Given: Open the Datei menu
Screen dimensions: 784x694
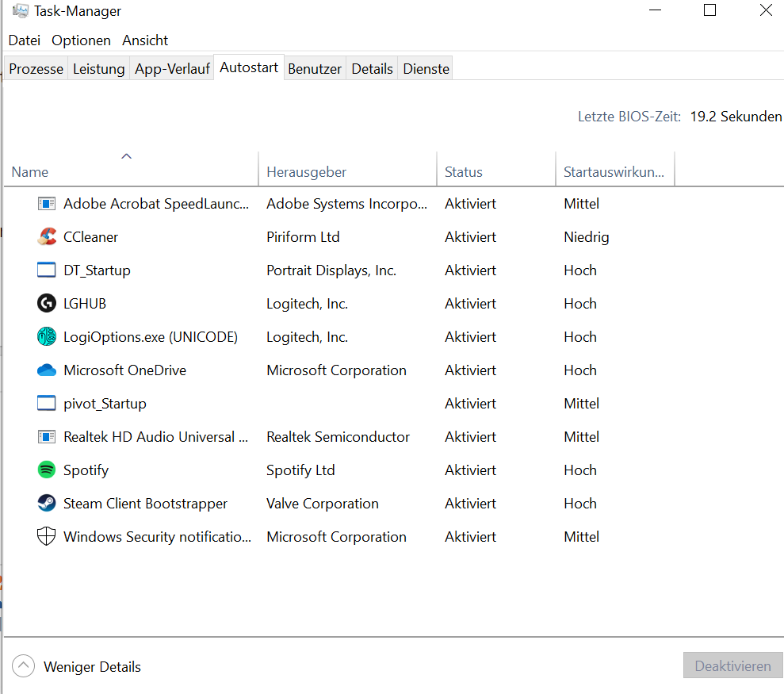Looking at the screenshot, I should tap(25, 40).
